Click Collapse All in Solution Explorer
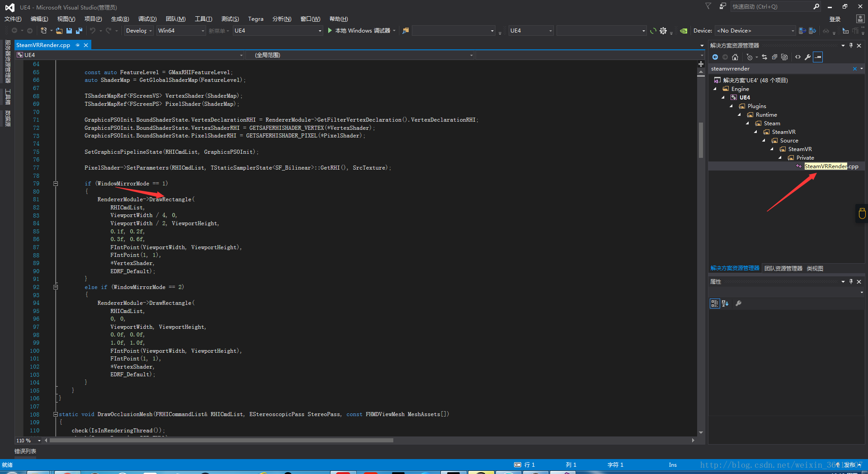The height and width of the screenshot is (474, 868). point(774,57)
